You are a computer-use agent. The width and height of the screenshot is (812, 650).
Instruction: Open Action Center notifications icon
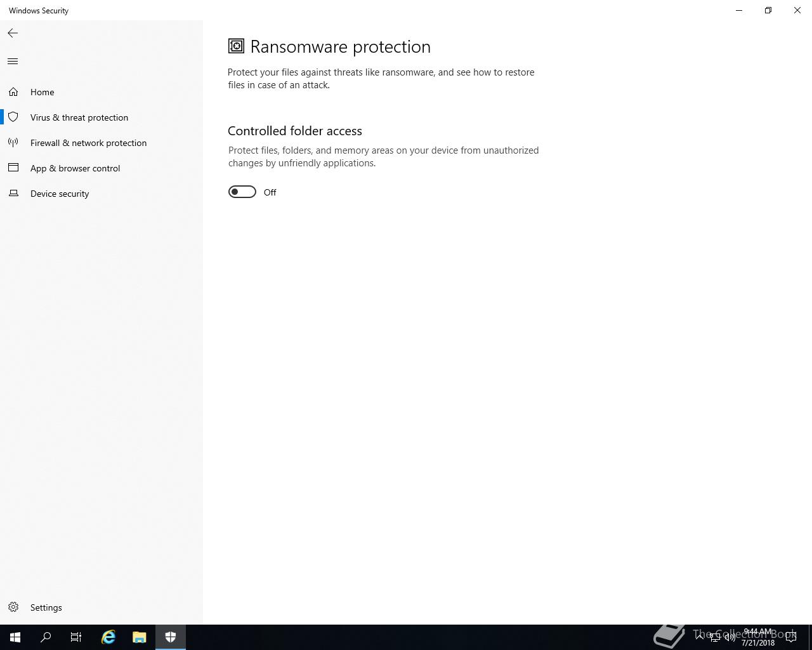point(791,637)
